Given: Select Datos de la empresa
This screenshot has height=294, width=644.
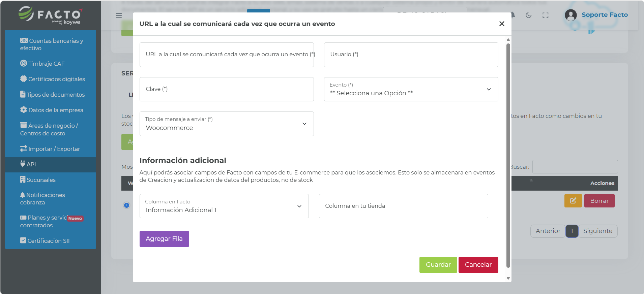Looking at the screenshot, I should [51, 110].
